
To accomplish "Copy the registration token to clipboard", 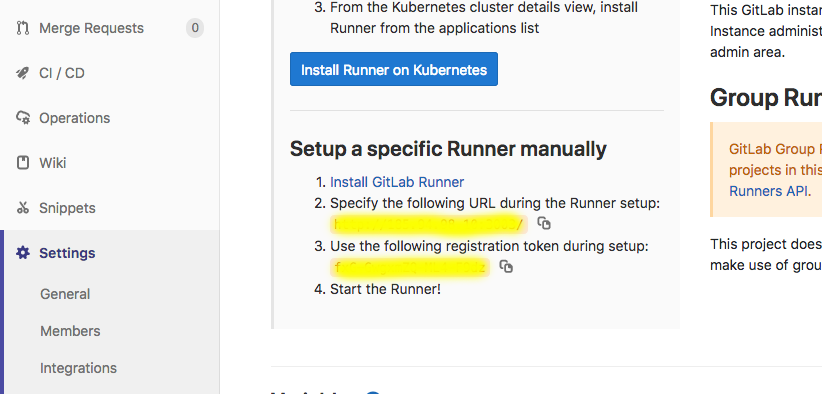I will tap(506, 267).
